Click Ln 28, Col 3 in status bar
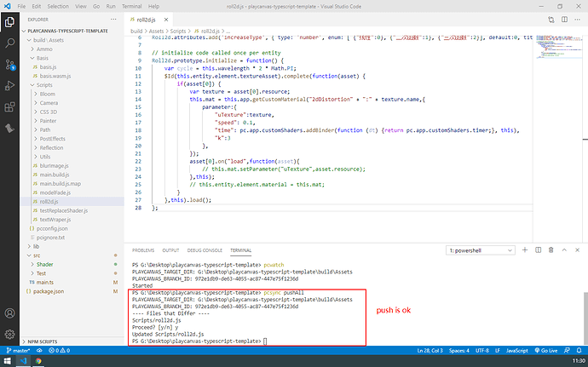This screenshot has height=367, width=588. coord(429,351)
